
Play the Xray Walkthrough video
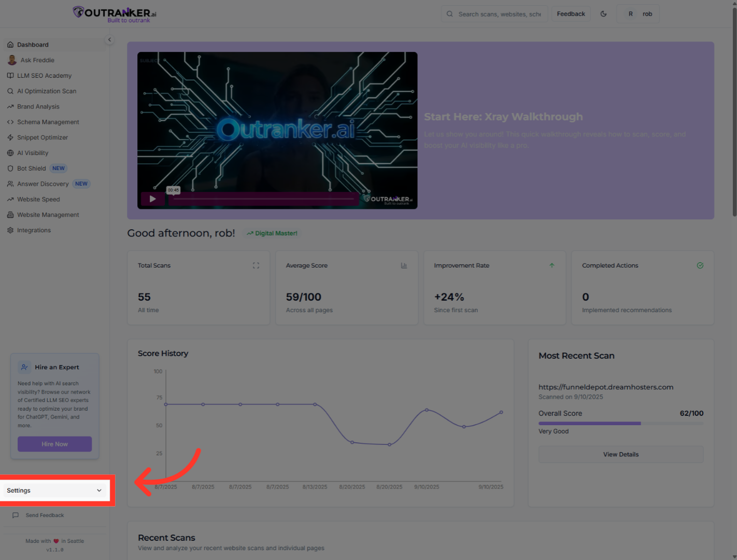tap(152, 199)
